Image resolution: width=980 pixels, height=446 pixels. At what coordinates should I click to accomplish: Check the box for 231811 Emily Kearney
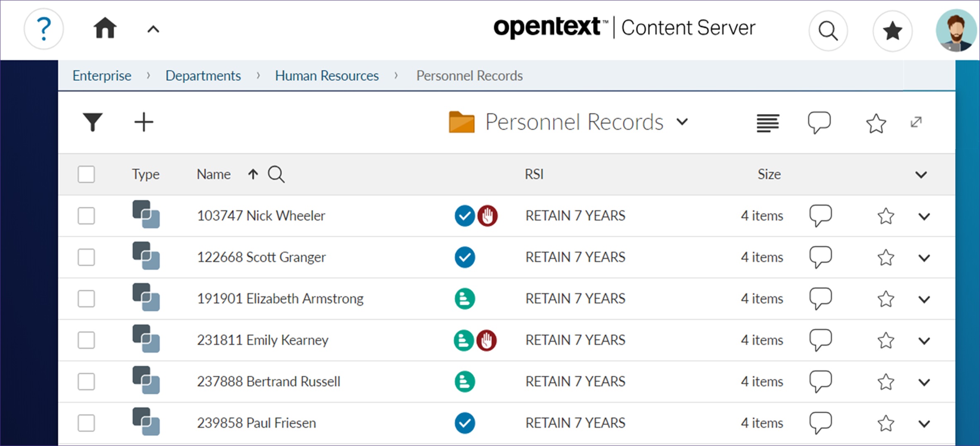pyautogui.click(x=86, y=340)
